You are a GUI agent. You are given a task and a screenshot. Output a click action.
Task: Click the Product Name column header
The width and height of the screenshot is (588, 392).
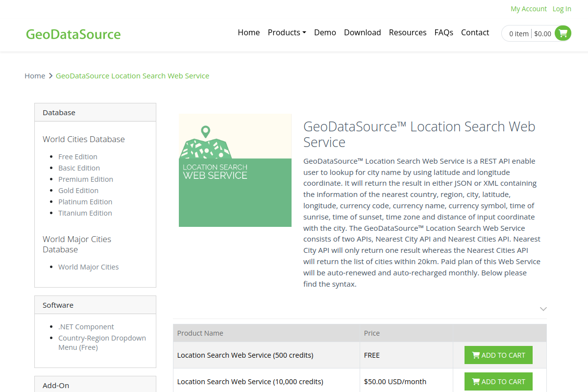pyautogui.click(x=267, y=333)
